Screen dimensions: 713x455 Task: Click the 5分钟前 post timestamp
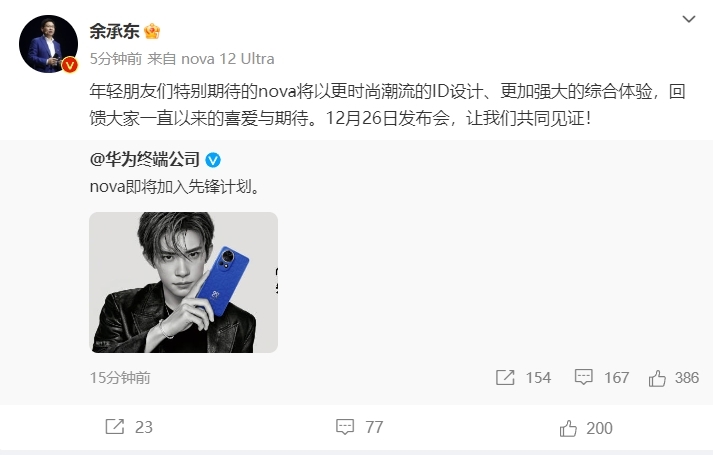point(116,59)
